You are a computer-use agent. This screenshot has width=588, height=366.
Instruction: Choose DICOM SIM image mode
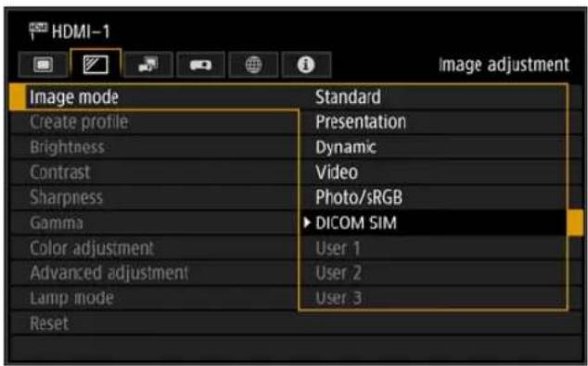tap(433, 223)
